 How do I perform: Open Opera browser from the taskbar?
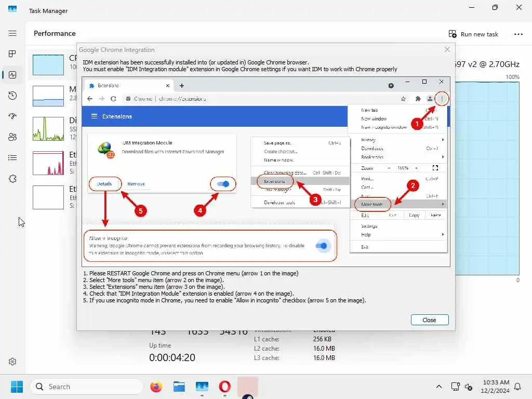click(x=224, y=387)
